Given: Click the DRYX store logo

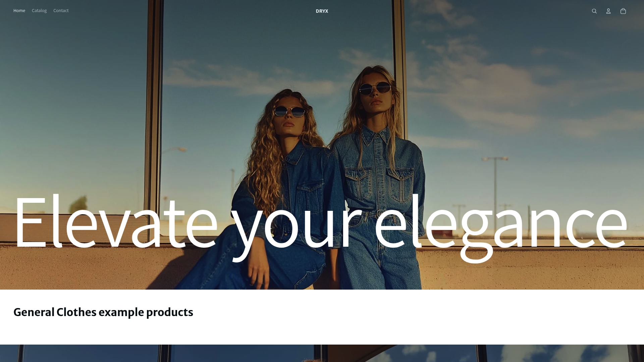Looking at the screenshot, I should (x=322, y=11).
